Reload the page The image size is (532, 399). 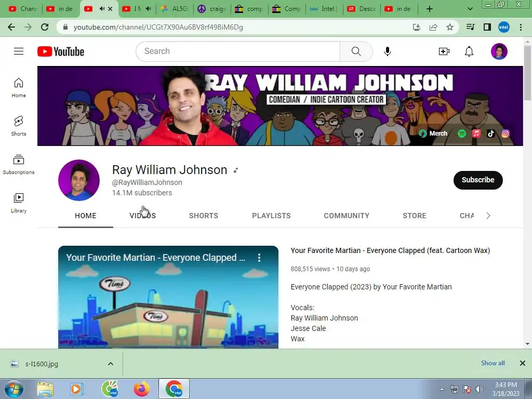45,27
